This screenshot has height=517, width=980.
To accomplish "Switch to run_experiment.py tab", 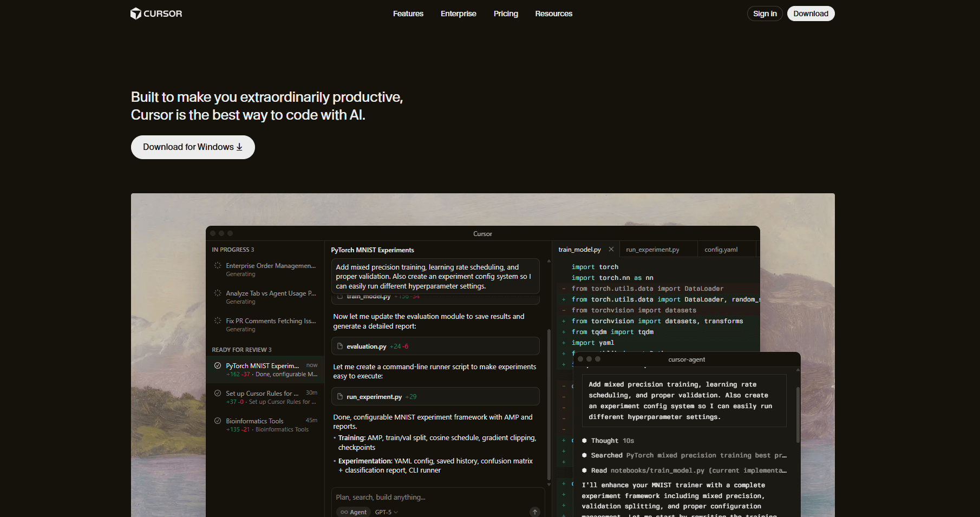I will [652, 250].
